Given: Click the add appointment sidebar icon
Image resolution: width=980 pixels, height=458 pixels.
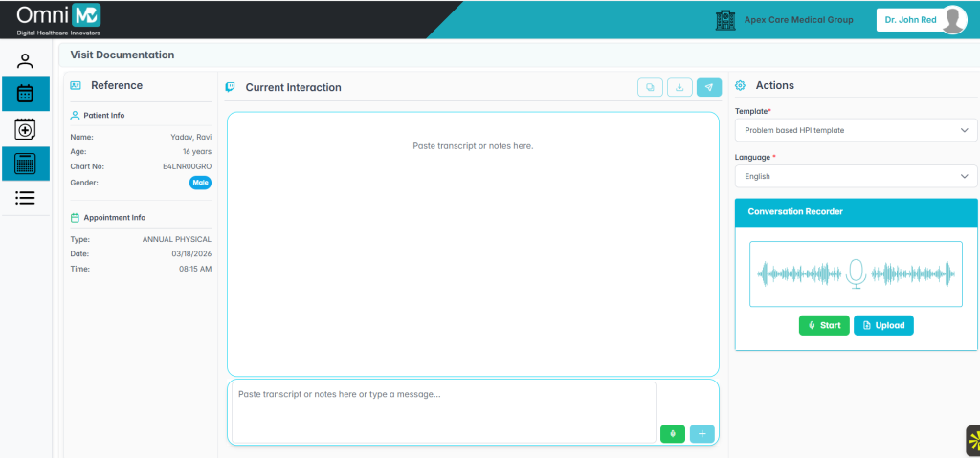Looking at the screenshot, I should pos(26,129).
